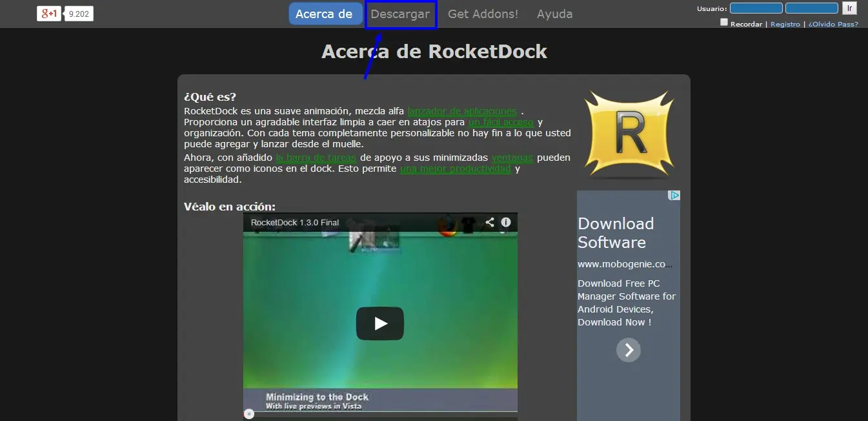The width and height of the screenshot is (868, 421).
Task: Follow the una mejor productividad link
Action: (x=456, y=169)
